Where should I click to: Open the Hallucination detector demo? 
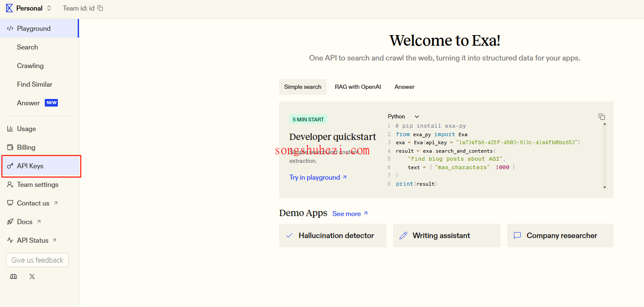[x=333, y=236]
